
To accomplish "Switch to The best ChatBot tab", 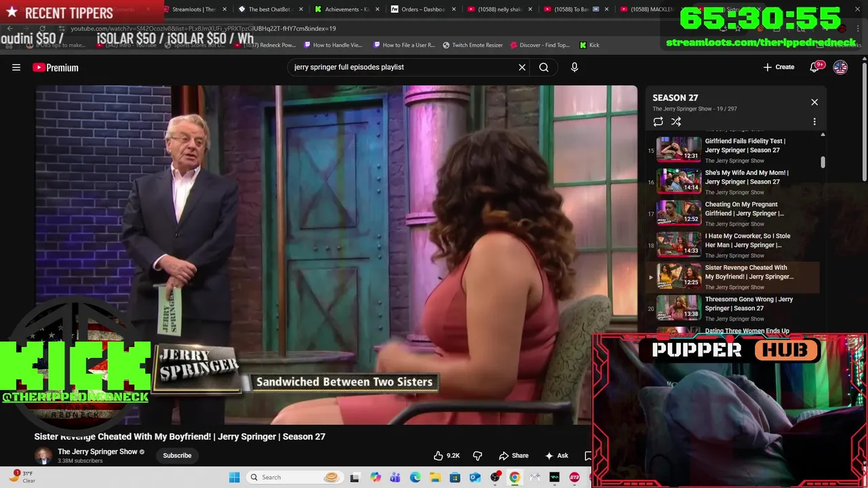I will coord(269,9).
